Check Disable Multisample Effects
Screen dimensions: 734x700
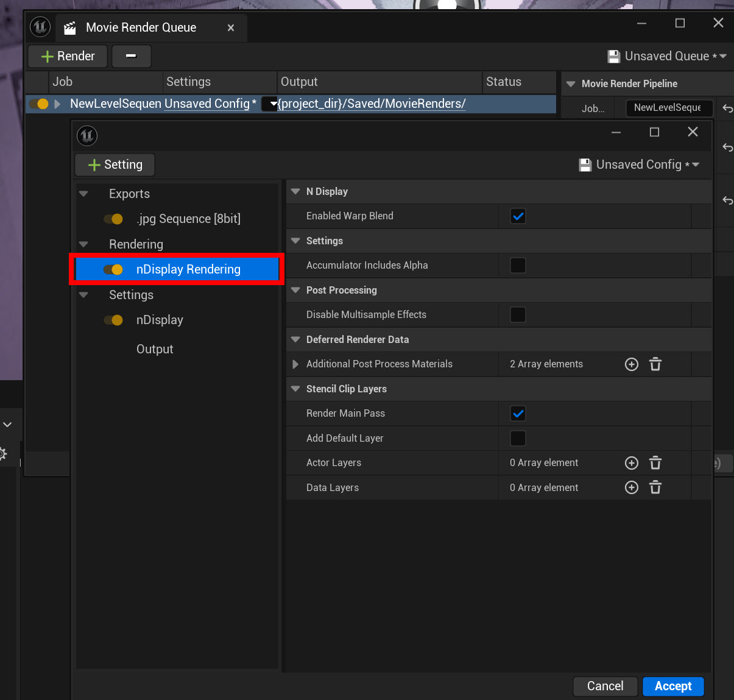[x=518, y=315]
